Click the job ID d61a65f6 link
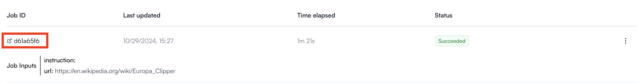This screenshot has width=644, height=83. click(x=26, y=41)
